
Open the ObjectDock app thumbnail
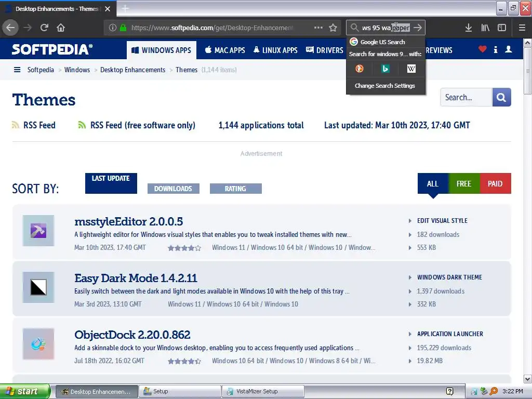coord(38,344)
